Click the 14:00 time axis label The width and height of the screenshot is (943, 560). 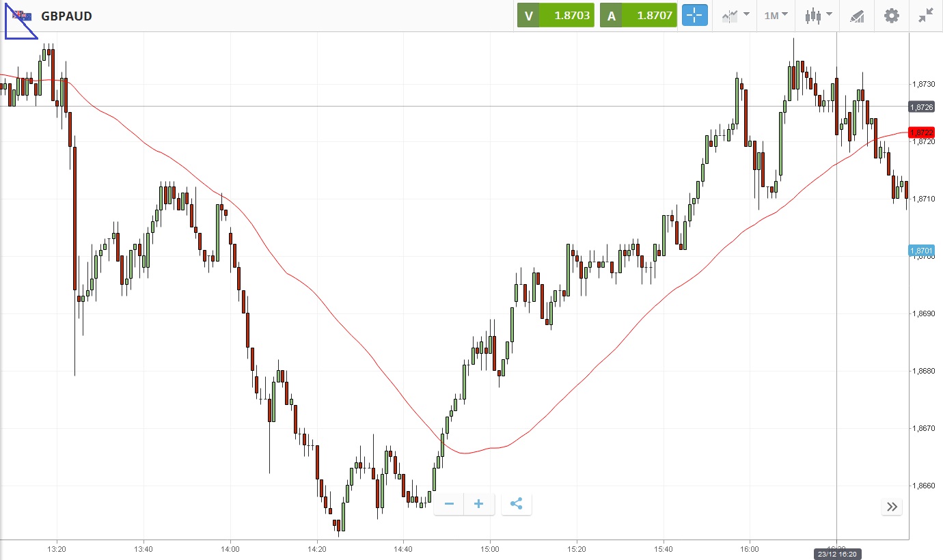click(x=230, y=548)
